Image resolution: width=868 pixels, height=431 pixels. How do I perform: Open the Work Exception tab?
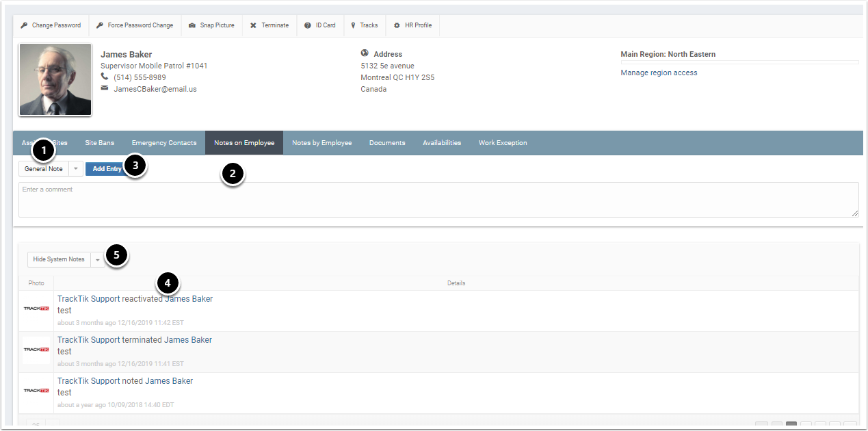503,143
